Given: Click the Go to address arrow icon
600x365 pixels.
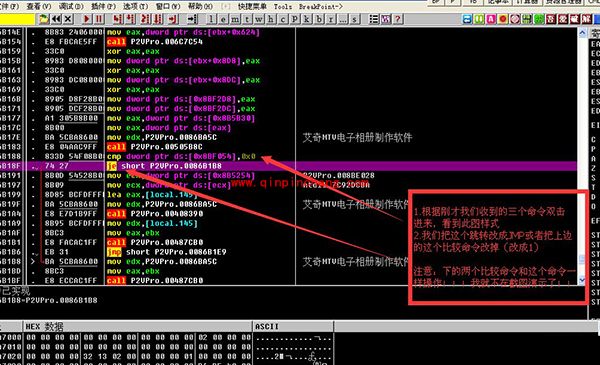Looking at the screenshot, I should pos(192,19).
